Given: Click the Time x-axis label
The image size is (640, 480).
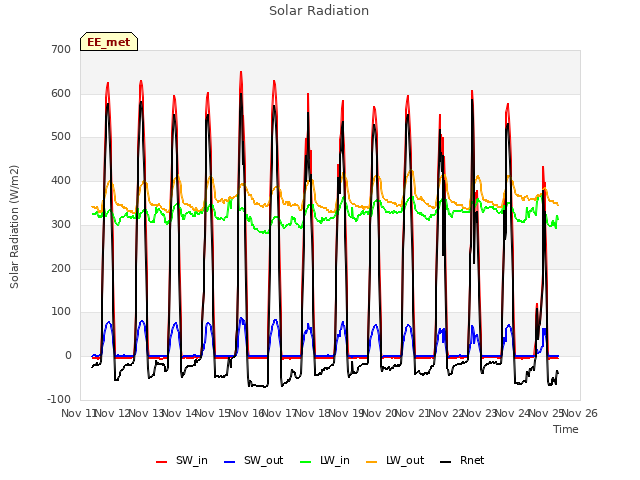Looking at the screenshot, I should pyautogui.click(x=566, y=429).
